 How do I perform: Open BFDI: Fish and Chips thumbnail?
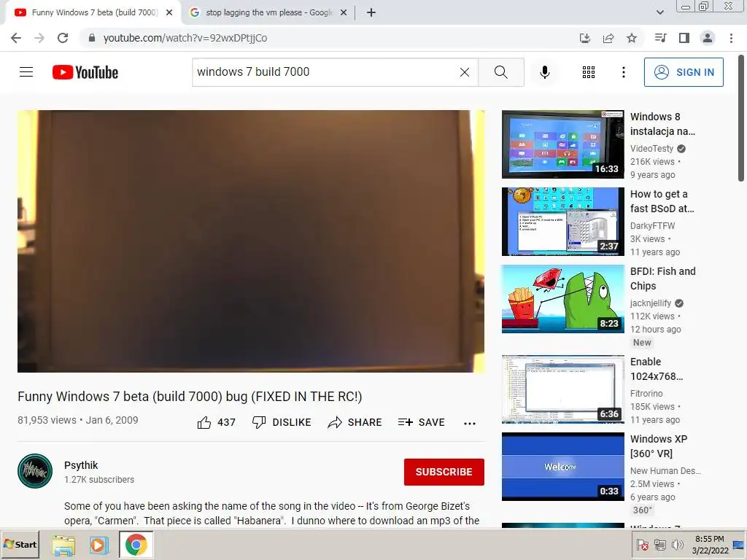coord(562,298)
